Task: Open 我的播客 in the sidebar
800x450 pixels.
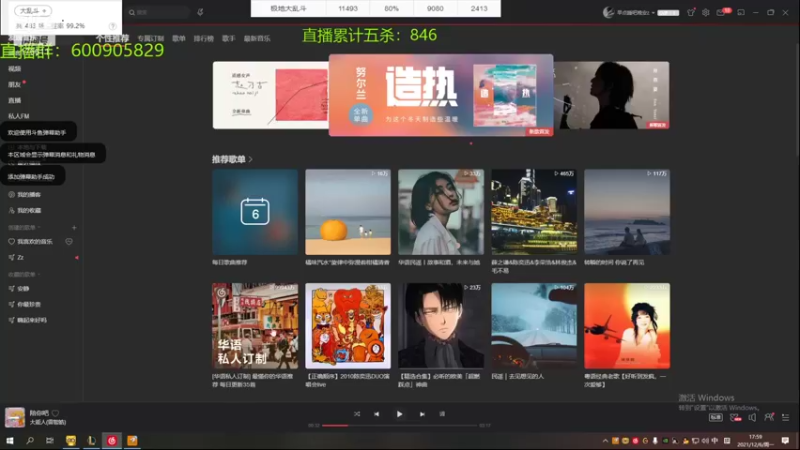Action: click(24, 194)
